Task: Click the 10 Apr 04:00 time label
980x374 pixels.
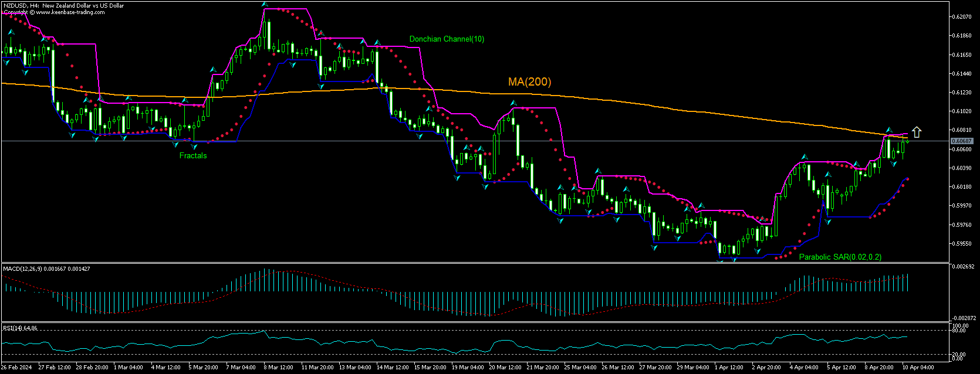Action: pyautogui.click(x=918, y=368)
